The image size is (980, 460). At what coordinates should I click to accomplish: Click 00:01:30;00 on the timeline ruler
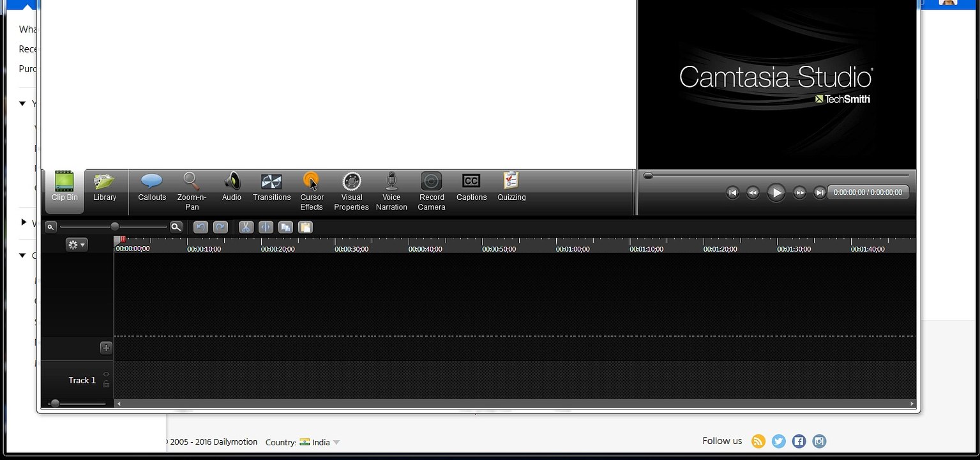pyautogui.click(x=794, y=249)
